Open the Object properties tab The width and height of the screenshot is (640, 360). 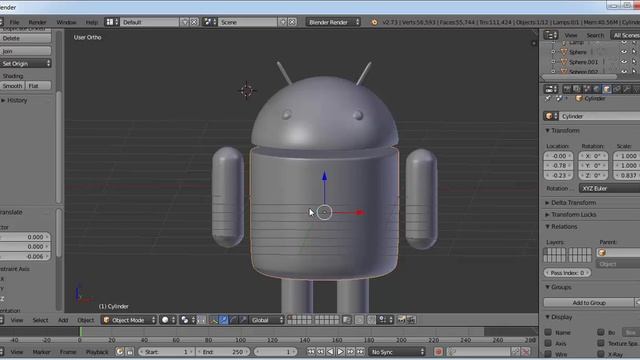point(607,89)
